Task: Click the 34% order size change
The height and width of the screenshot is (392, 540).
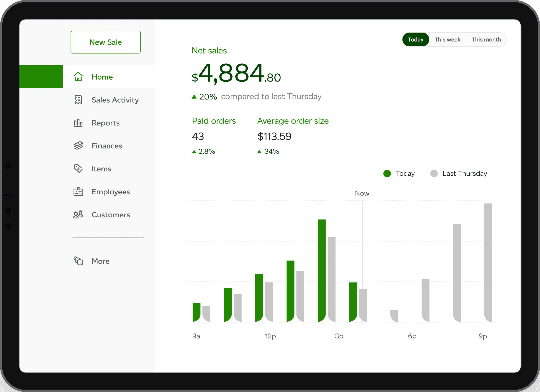Action: 272,152
